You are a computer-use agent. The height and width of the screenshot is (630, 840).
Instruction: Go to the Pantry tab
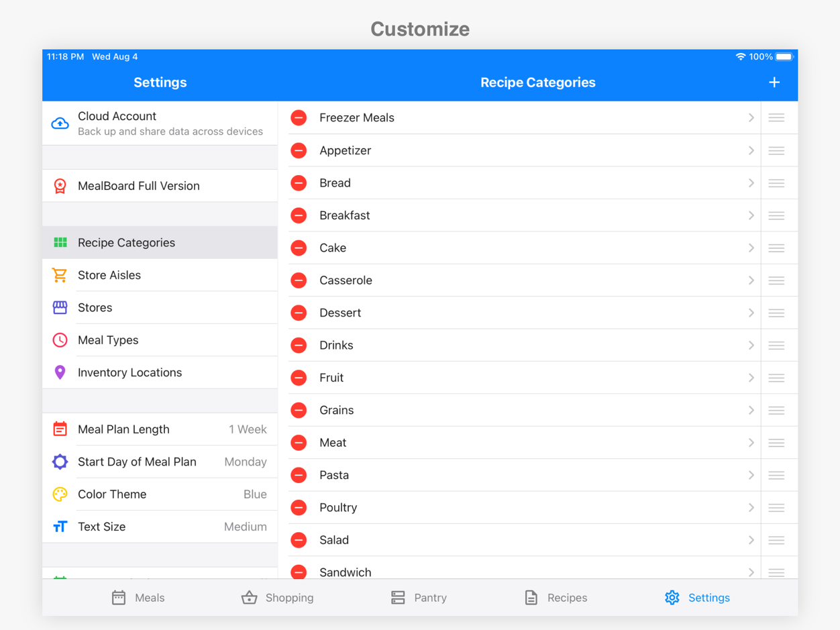click(419, 598)
